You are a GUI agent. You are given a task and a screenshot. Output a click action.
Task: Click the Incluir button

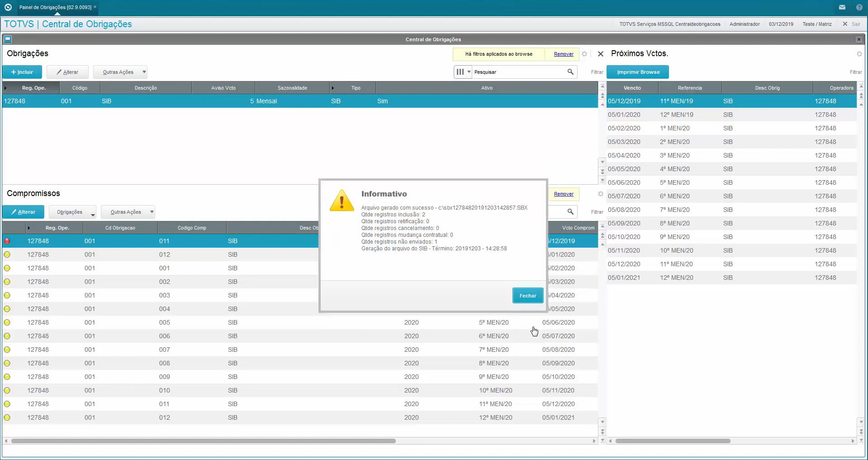click(x=22, y=72)
